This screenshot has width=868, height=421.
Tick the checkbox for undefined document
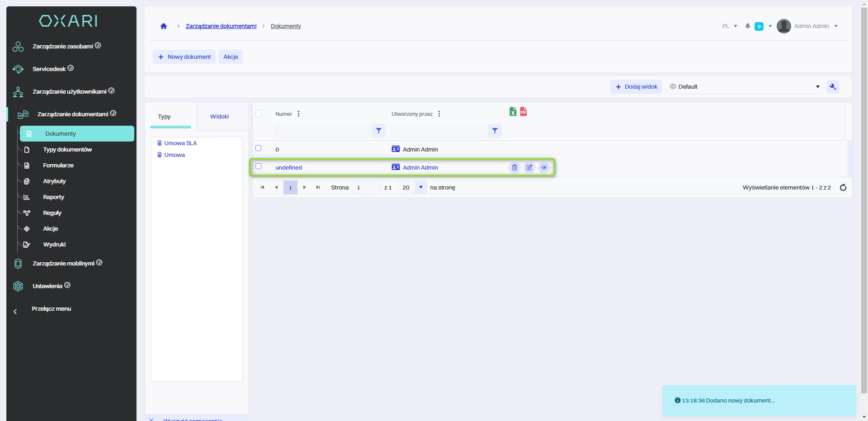(x=259, y=166)
